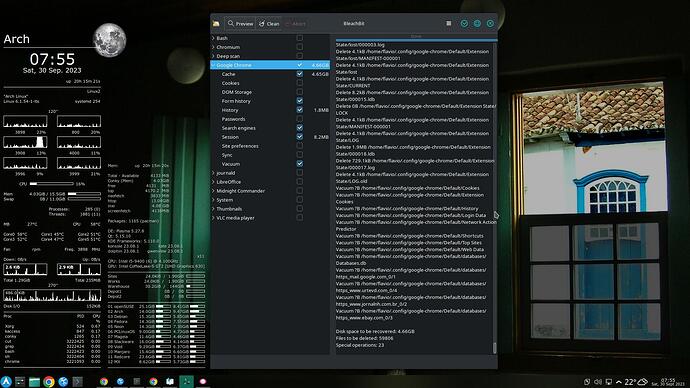Expand the Deep scan group

click(213, 56)
